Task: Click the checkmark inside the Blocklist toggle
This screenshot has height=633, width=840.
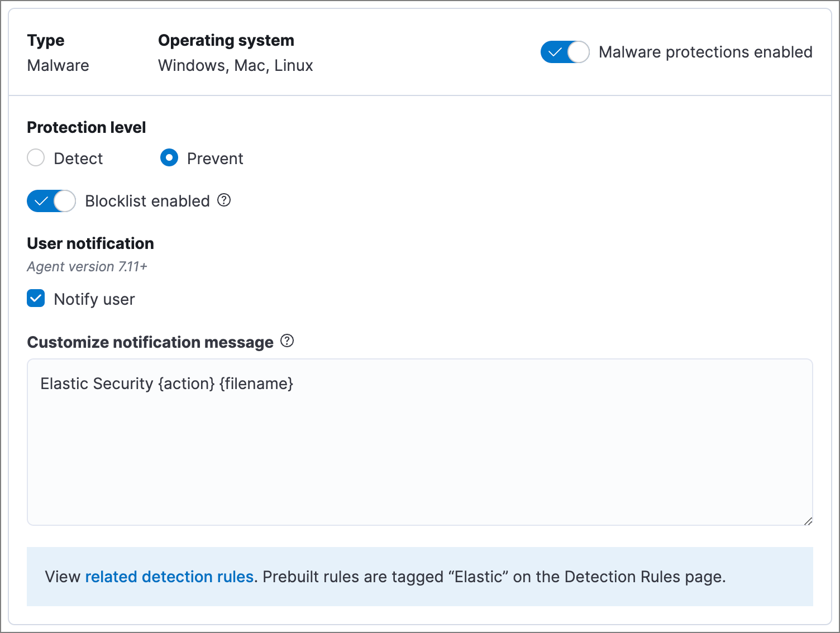Action: click(42, 201)
